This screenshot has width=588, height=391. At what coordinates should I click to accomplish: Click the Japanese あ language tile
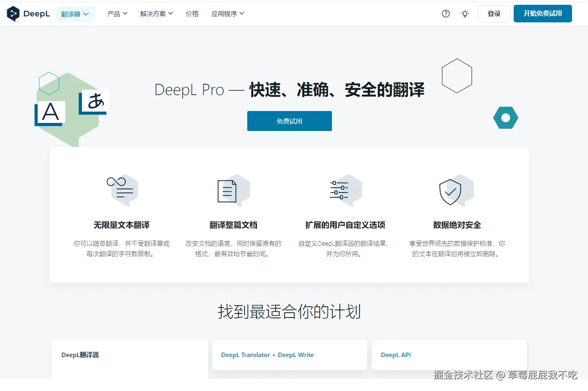pos(94,102)
